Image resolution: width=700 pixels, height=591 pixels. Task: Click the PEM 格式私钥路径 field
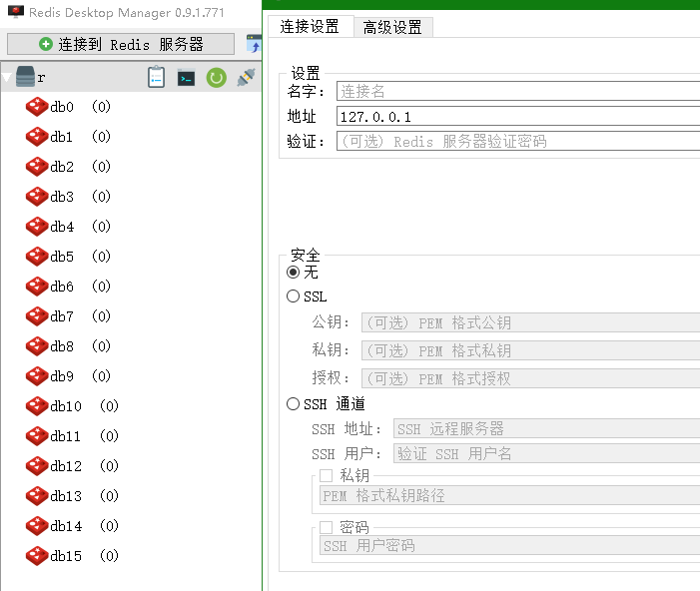point(510,495)
